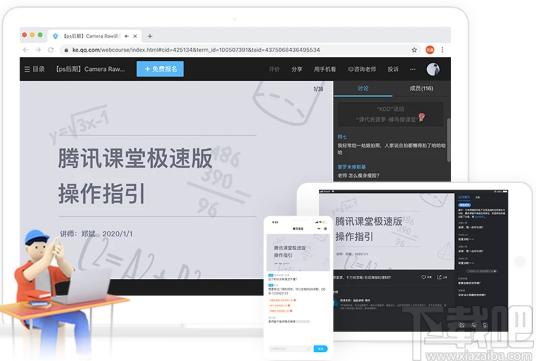
Task: Click the blue send button on phone
Action: tap(320, 349)
